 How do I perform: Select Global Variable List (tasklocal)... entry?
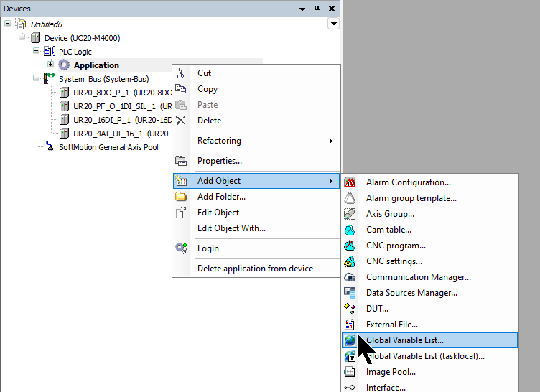pyautogui.click(x=430, y=356)
